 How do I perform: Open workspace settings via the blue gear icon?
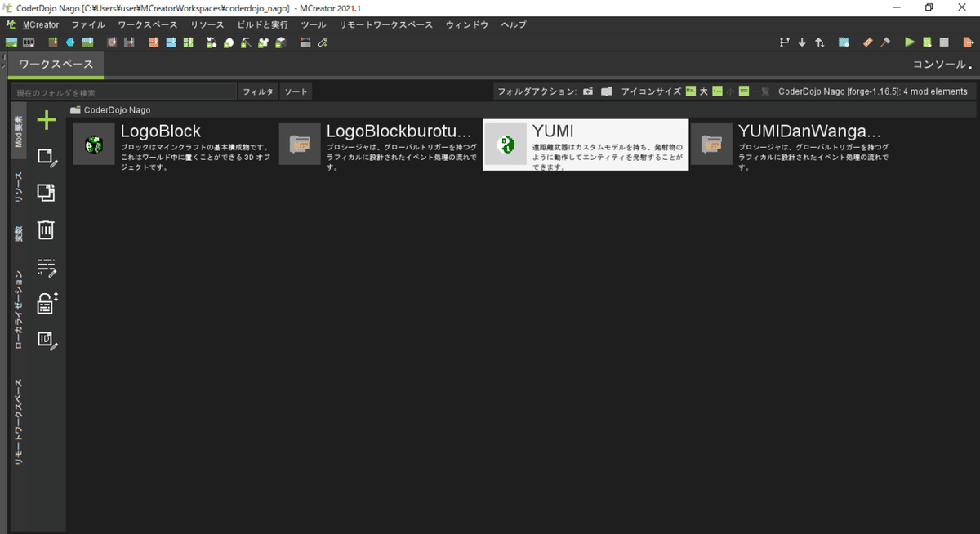pos(843,42)
